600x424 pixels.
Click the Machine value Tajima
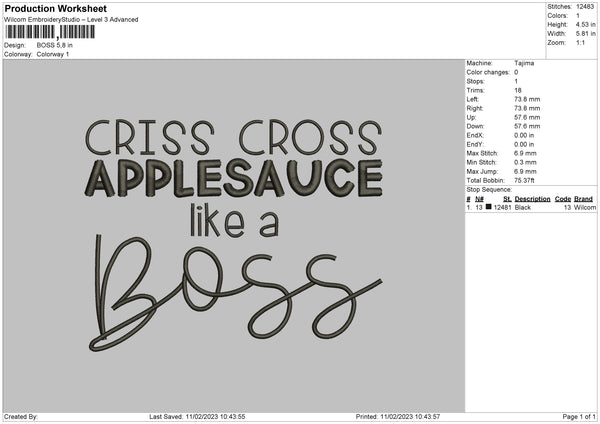click(x=524, y=63)
